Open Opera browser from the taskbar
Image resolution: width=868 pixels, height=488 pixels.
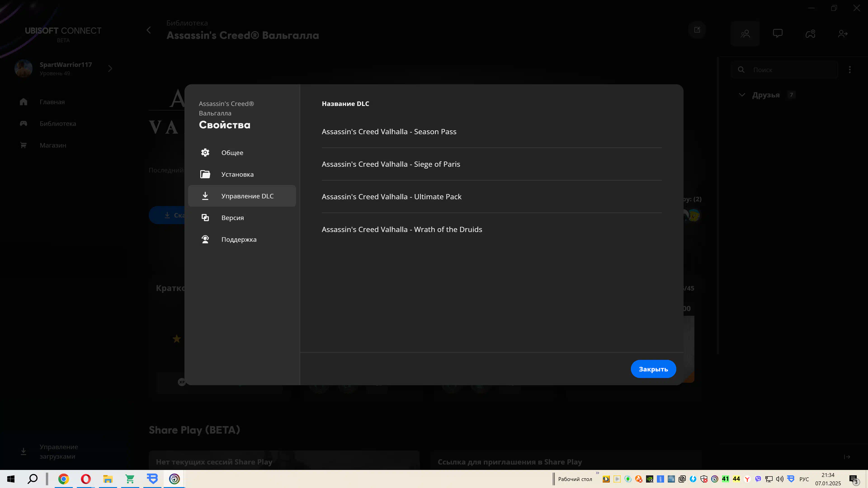pyautogui.click(x=86, y=479)
